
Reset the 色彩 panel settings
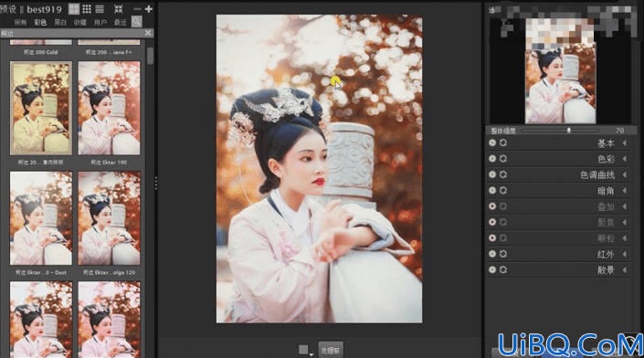pyautogui.click(x=503, y=159)
